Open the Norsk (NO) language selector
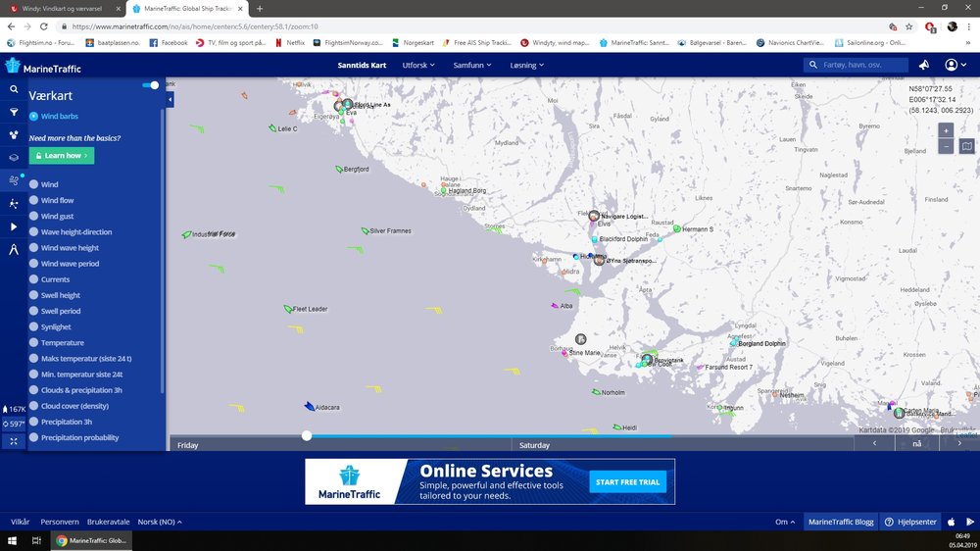The width and height of the screenshot is (980, 551). (x=160, y=522)
